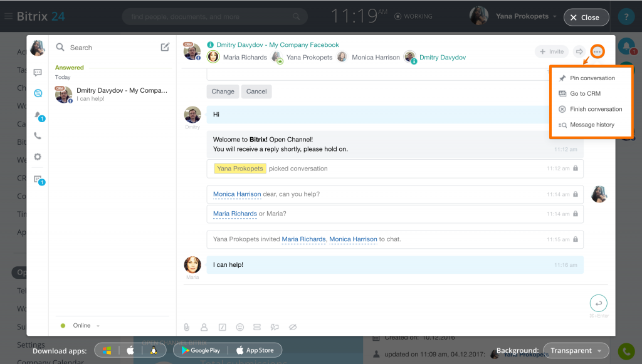This screenshot has width=642, height=364.
Task: Expand the Yana Prokopets user menu arrow
Action: pyautogui.click(x=555, y=16)
